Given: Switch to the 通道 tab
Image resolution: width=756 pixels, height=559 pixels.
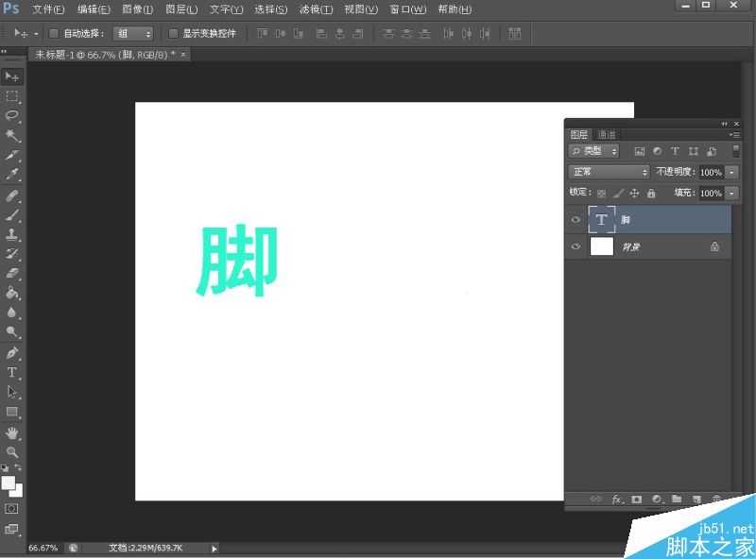Looking at the screenshot, I should (607, 133).
